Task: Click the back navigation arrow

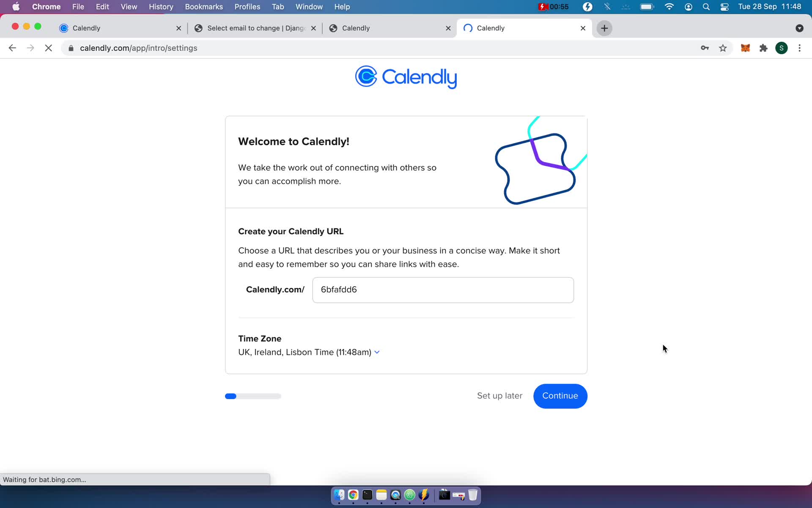Action: (x=13, y=48)
